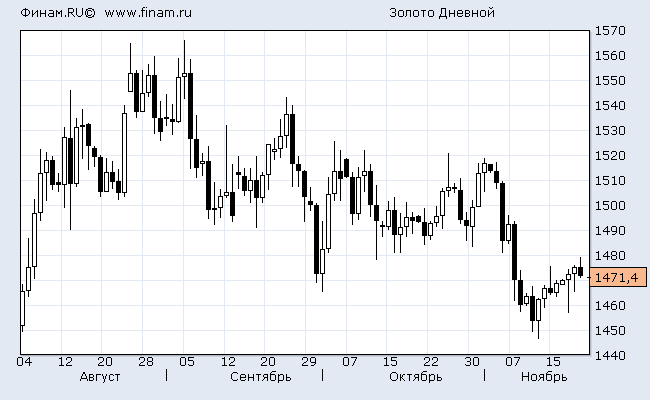Select the 1500 price axis label

[610, 206]
